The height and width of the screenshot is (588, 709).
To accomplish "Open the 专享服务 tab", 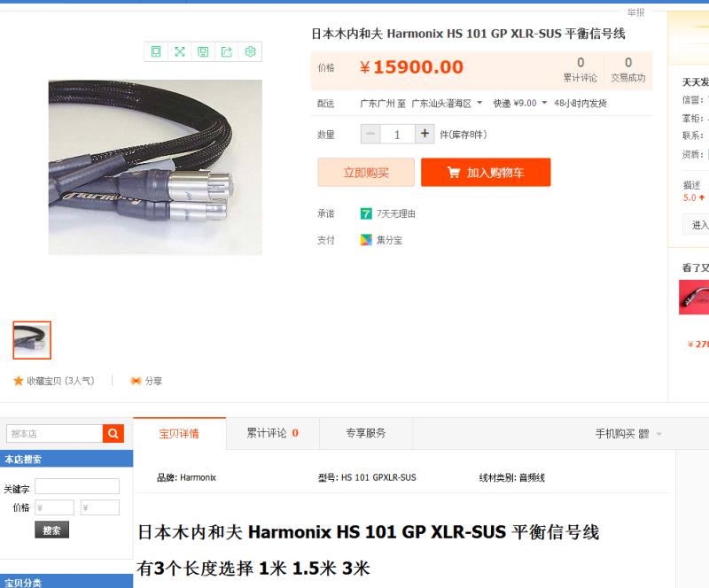I will (x=366, y=433).
